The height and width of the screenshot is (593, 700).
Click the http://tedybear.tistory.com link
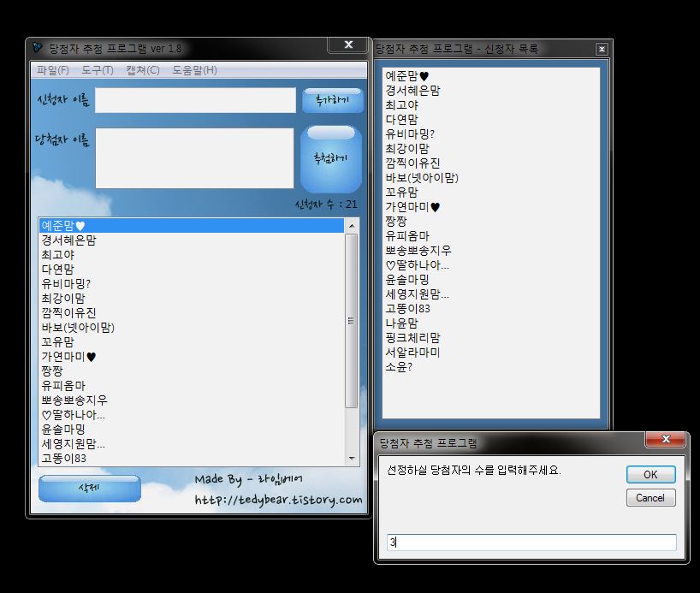point(279,500)
